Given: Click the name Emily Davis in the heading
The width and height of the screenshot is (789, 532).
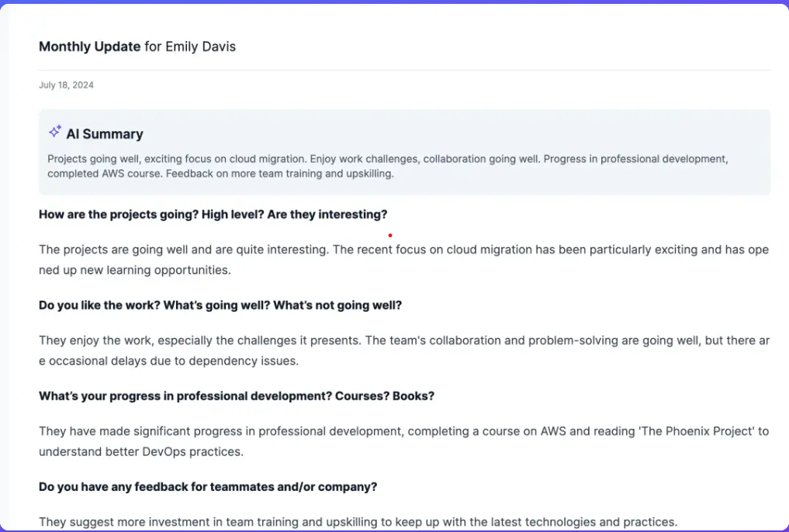Looking at the screenshot, I should click(202, 47).
